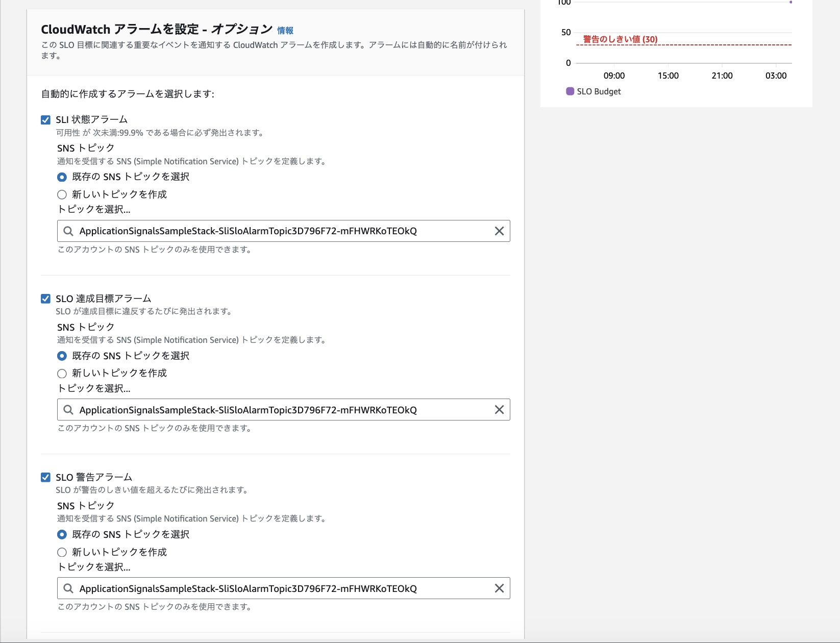The image size is (840, 643).
Task: Select 新しいトピックを作成 in the SLO 警告アラーム section
Action: coord(62,552)
